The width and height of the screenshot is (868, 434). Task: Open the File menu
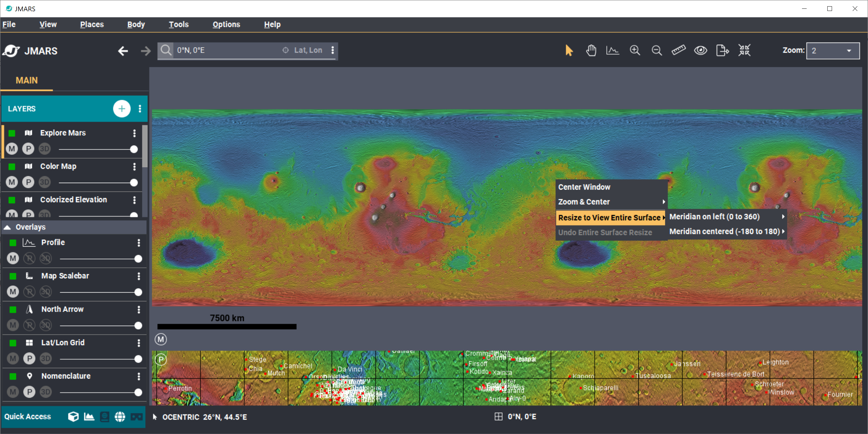click(x=9, y=24)
